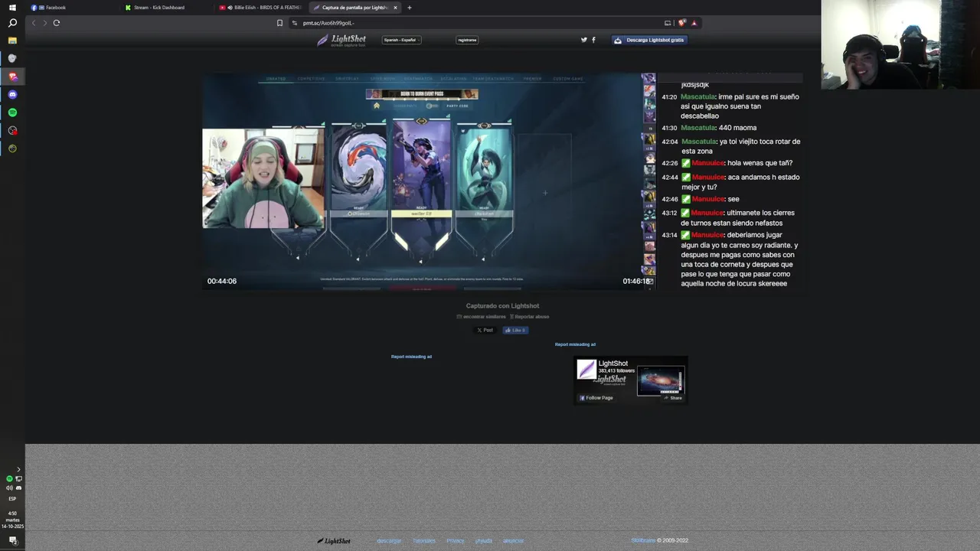980x551 pixels.
Task: Click Descarga Lightshot gratis button
Action: [x=649, y=40]
